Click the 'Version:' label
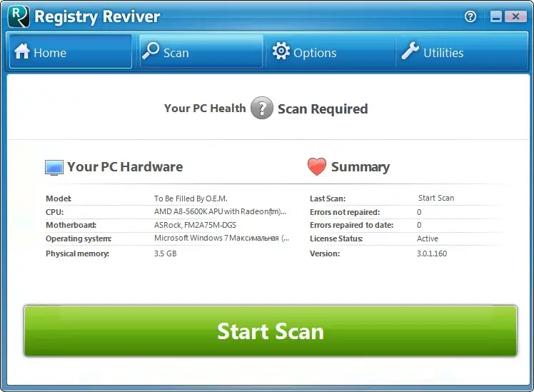This screenshot has width=534, height=392. click(x=325, y=253)
